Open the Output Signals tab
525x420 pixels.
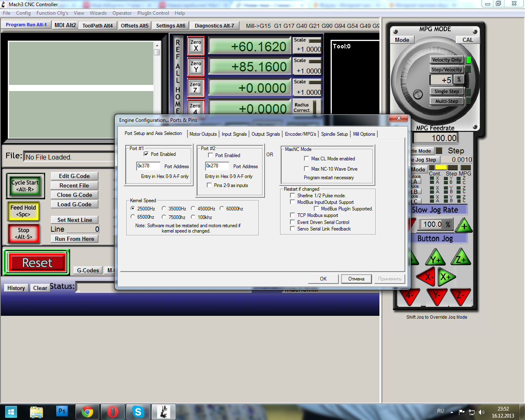(266, 134)
